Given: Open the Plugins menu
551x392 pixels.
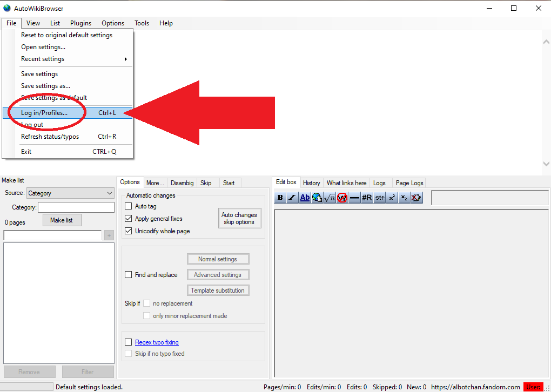Looking at the screenshot, I should [x=81, y=23].
